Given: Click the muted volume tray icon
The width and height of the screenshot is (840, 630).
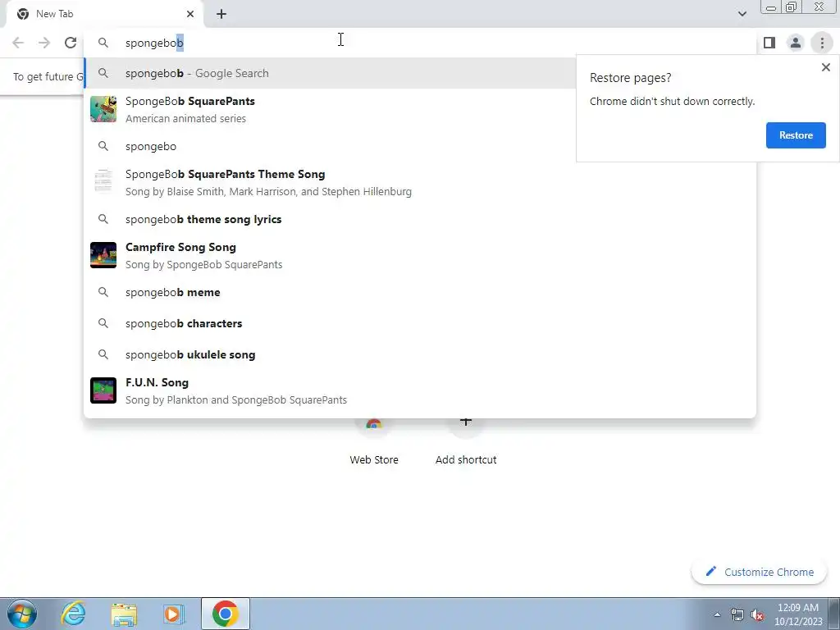Looking at the screenshot, I should point(757,614).
